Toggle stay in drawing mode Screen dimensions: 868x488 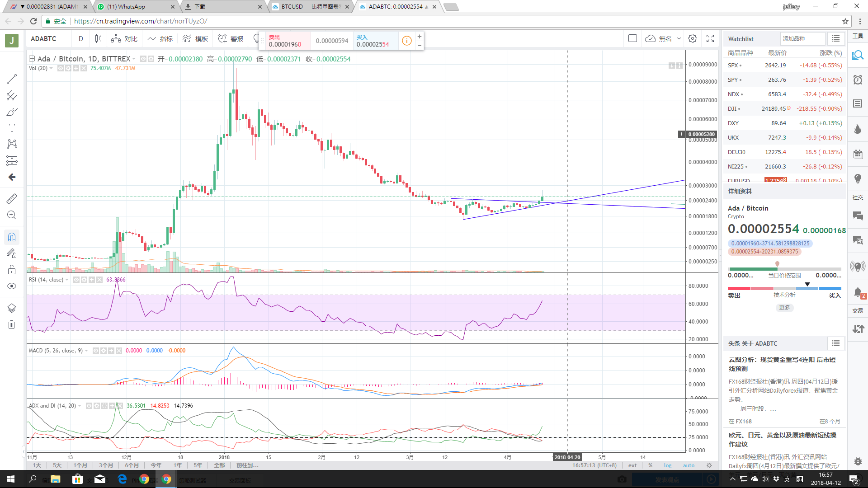point(12,253)
